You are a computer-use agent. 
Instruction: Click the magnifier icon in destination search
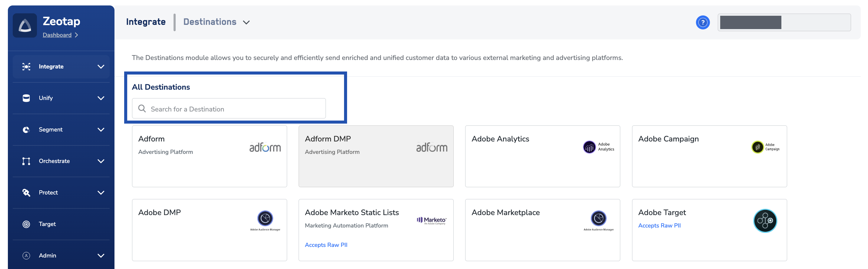(x=142, y=108)
